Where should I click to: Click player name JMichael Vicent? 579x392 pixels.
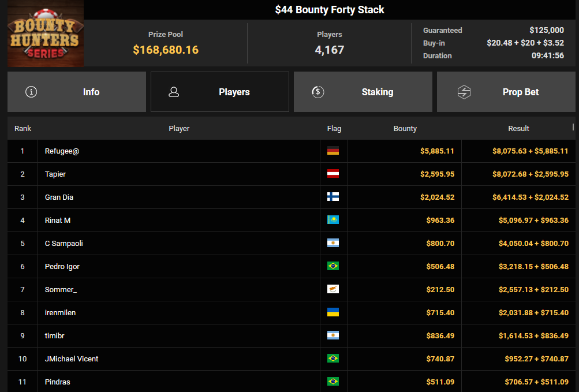coord(72,359)
